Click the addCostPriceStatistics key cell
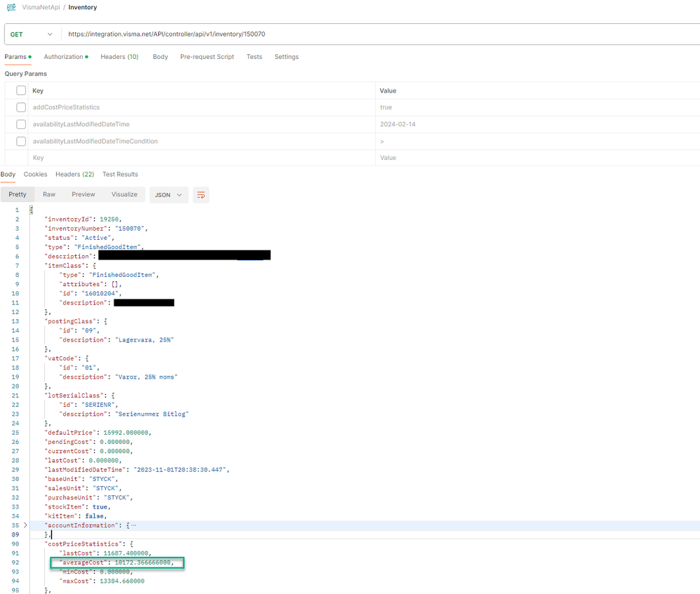The width and height of the screenshot is (700, 594). [x=203, y=107]
